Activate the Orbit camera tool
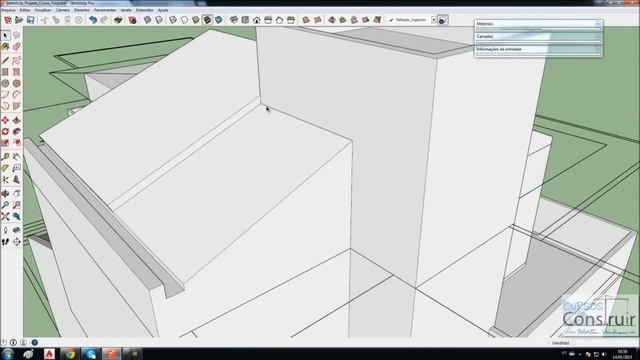 tap(5, 193)
